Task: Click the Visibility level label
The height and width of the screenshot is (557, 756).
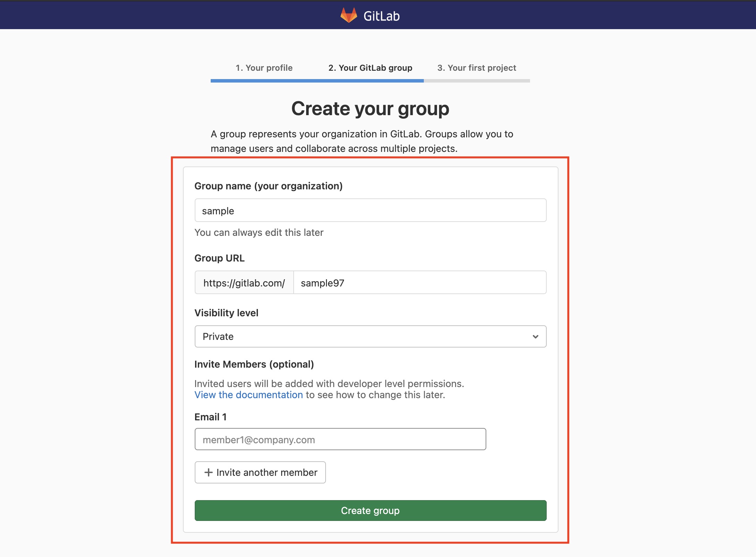Action: (x=226, y=313)
